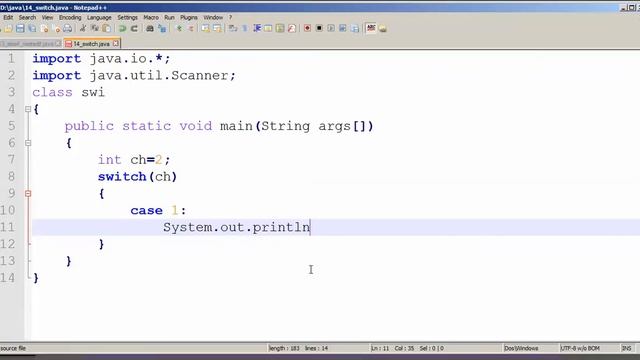Click the Ln : 11 status text
Viewport: 640px width, 360px height.
pos(380,348)
